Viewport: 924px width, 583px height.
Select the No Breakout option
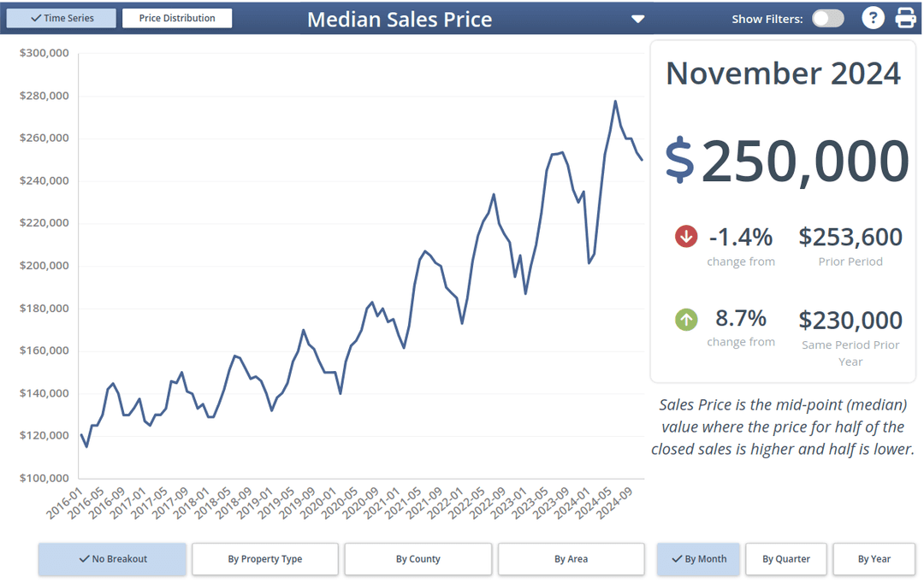pyautogui.click(x=112, y=559)
